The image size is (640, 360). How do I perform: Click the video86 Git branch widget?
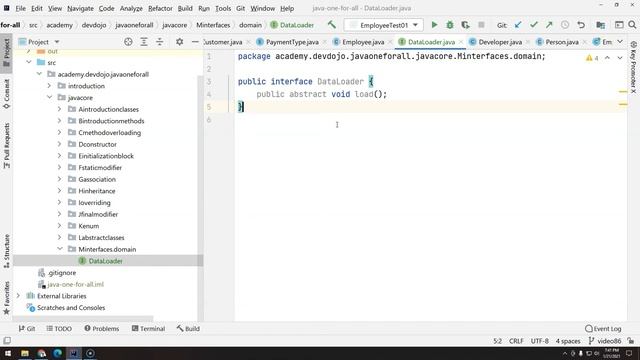604,341
